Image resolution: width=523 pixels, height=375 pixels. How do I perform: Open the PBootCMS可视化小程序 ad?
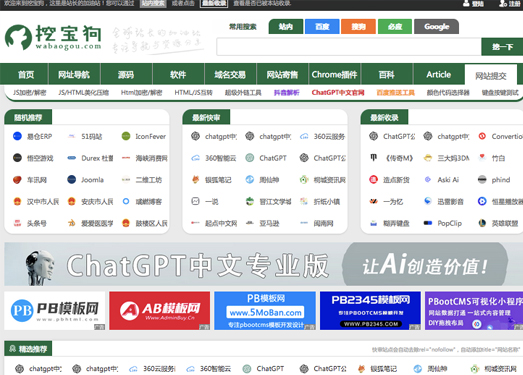coord(474,311)
